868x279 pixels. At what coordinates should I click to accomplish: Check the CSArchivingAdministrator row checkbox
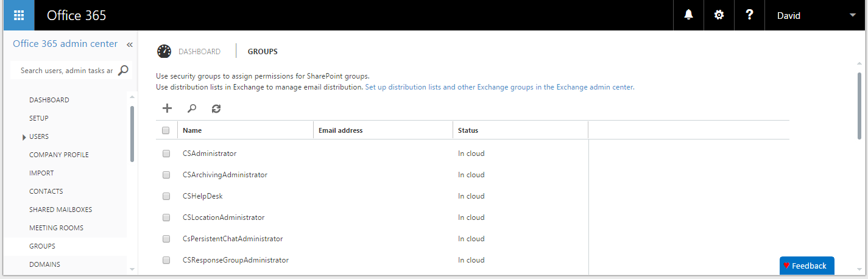click(166, 175)
